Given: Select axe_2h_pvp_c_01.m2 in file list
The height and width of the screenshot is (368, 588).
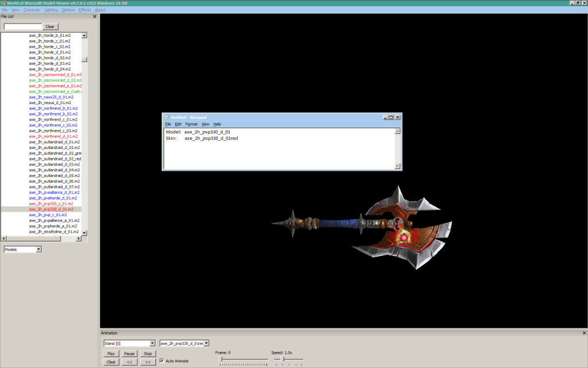Looking at the screenshot, I should [48, 215].
